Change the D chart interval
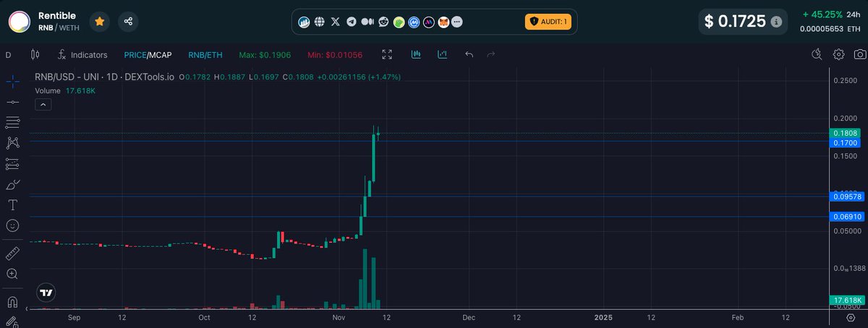 [x=9, y=55]
